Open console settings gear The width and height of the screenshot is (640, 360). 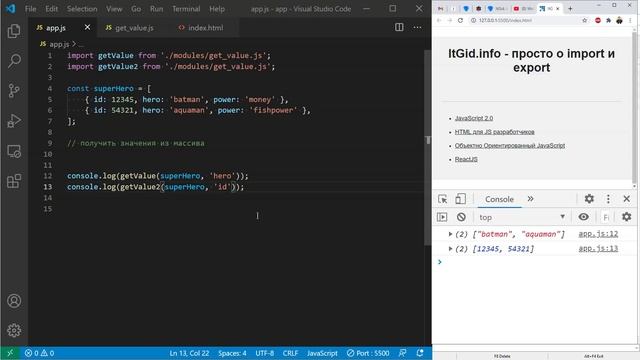point(627,217)
